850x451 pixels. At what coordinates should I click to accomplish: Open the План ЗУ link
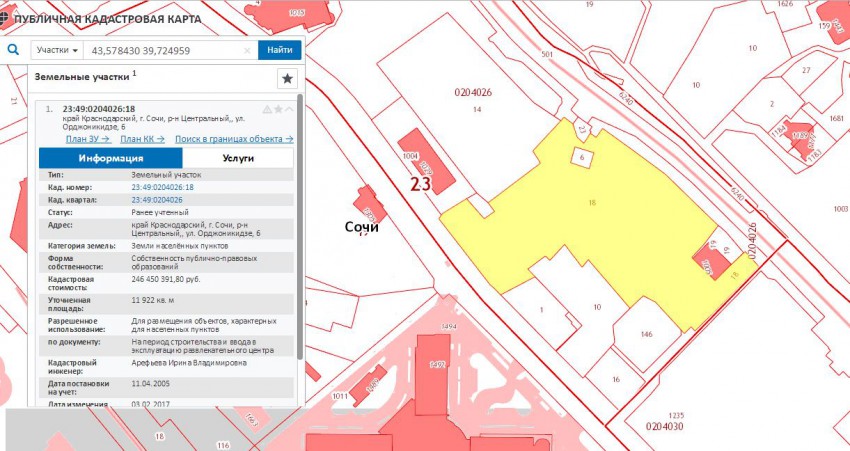click(x=87, y=139)
